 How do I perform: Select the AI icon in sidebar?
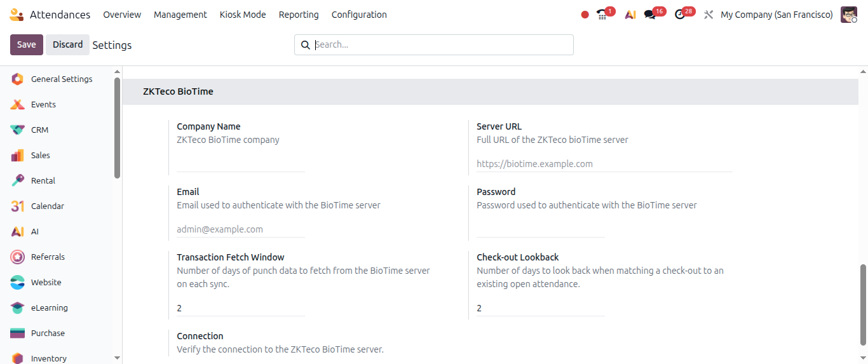coord(17,232)
